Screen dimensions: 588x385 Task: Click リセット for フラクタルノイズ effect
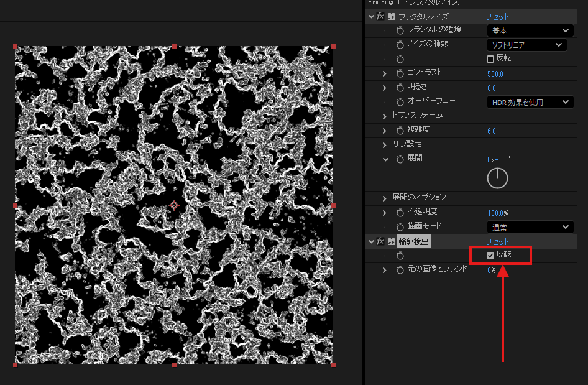pos(497,17)
